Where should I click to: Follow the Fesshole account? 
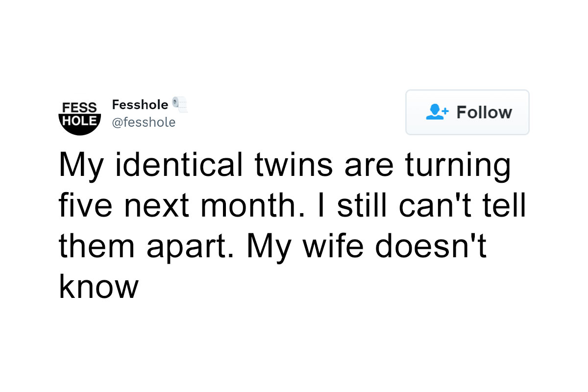click(x=467, y=112)
